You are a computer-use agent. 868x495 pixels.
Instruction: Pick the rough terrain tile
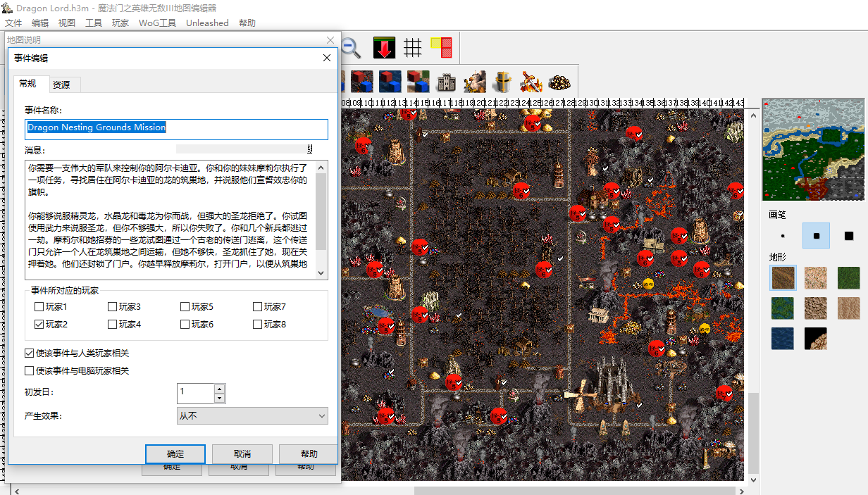click(x=816, y=308)
